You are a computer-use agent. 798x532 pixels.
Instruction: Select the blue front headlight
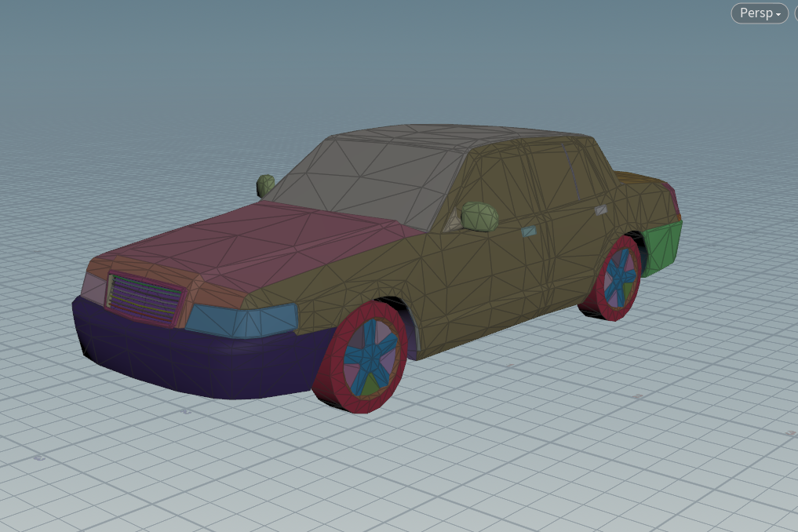coord(242,320)
